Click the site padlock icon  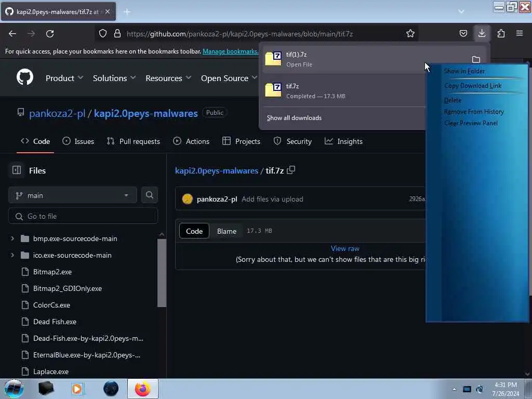[117, 33]
